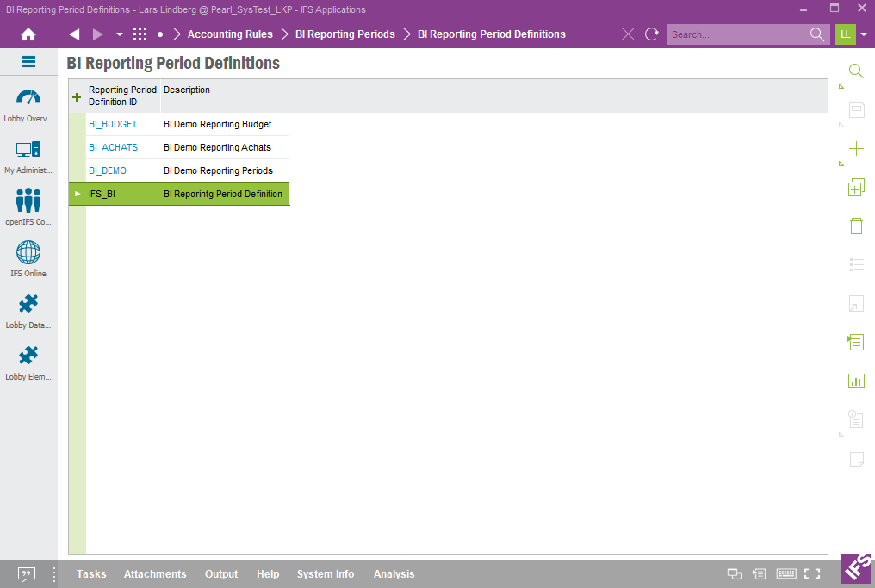Click the bar chart icon in right toolbar
Image resolution: width=875 pixels, height=588 pixels.
point(856,381)
